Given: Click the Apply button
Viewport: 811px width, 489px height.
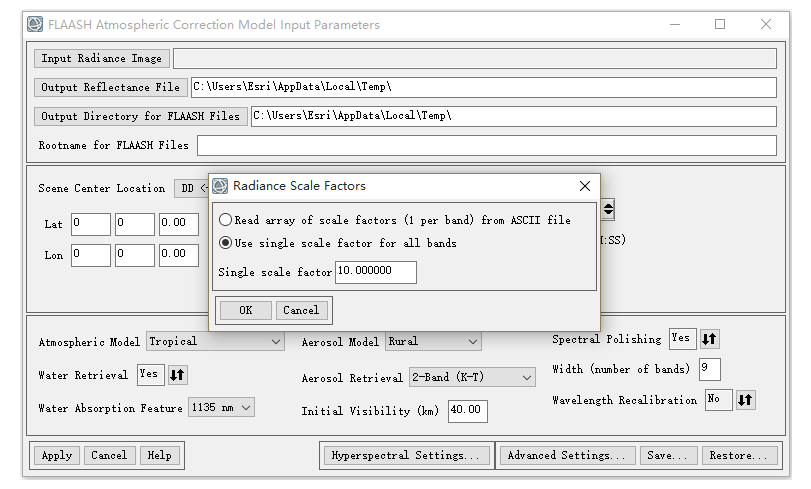Looking at the screenshot, I should (x=57, y=455).
